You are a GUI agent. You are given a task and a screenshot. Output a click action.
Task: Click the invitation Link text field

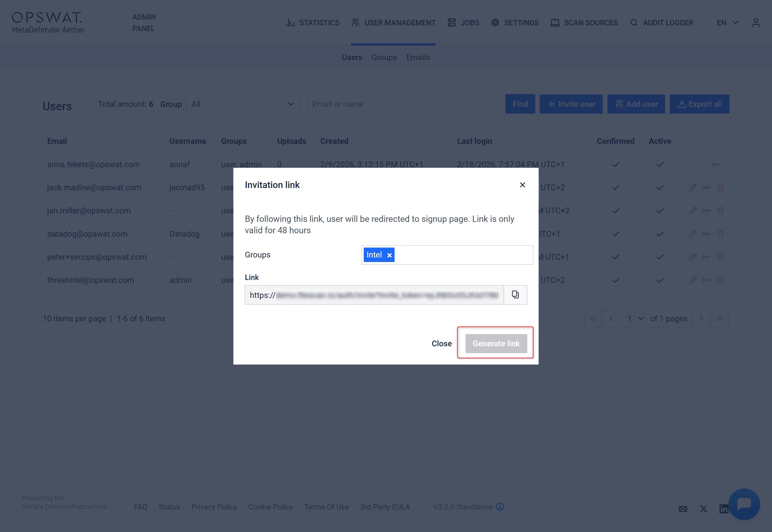click(374, 295)
